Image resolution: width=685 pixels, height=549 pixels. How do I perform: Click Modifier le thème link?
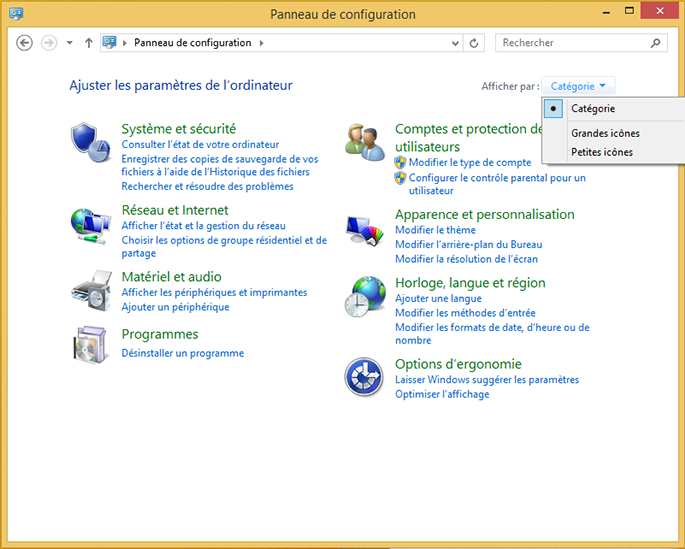pos(436,230)
